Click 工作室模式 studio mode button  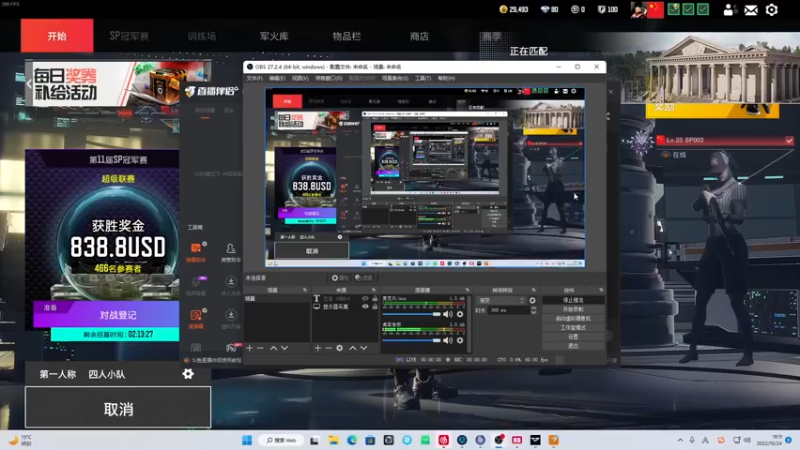click(x=573, y=328)
